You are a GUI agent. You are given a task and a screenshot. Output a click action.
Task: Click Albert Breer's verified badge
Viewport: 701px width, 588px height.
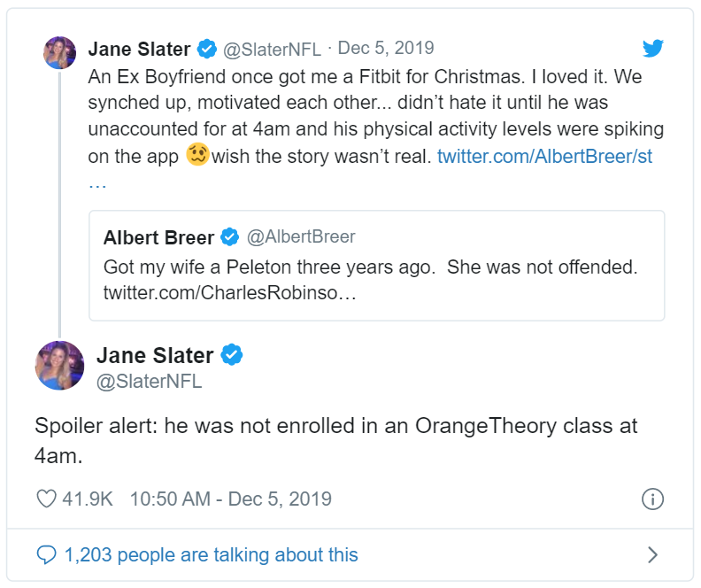point(230,237)
